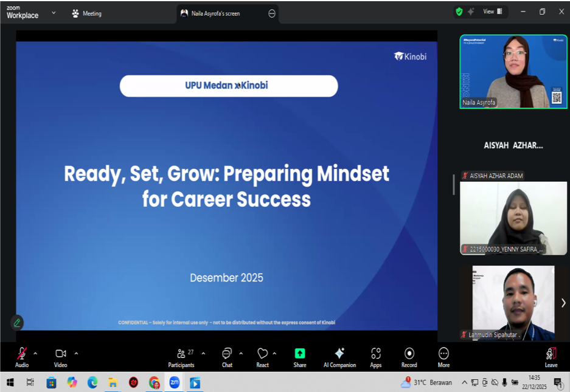Expand audio options arrow next to Audio
Image resolution: width=570 pixels, height=392 pixels.
pyautogui.click(x=35, y=353)
